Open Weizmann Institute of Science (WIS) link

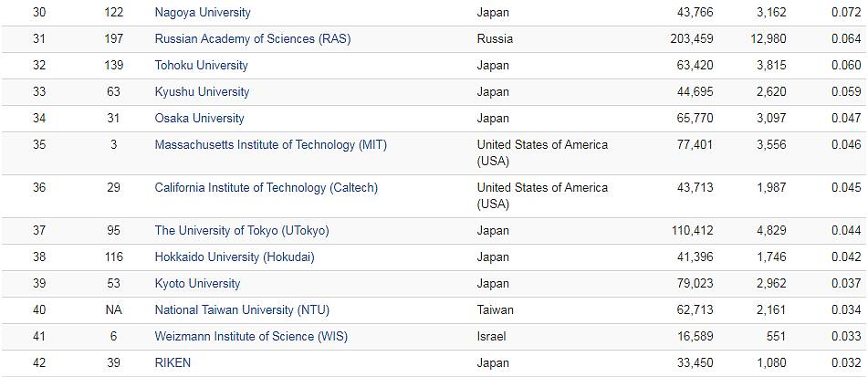coord(251,337)
